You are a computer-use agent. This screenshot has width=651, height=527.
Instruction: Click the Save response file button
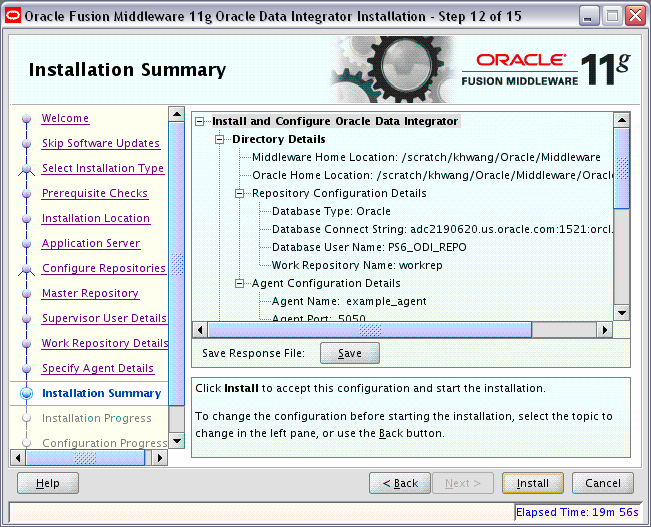[x=350, y=353]
